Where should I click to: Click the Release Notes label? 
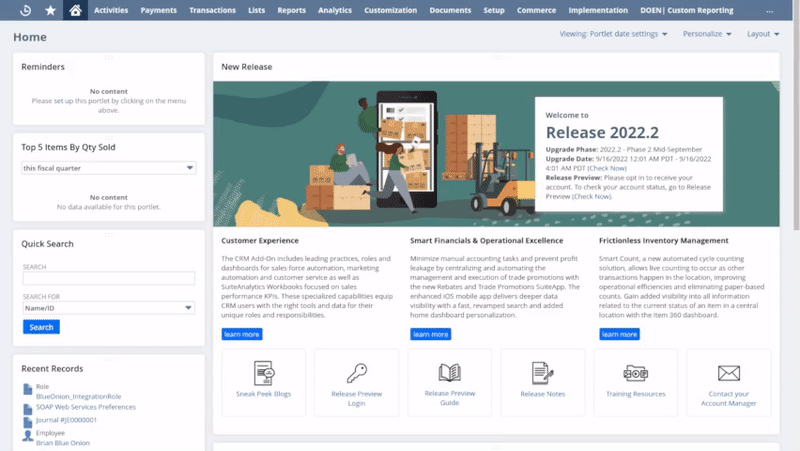pos(543,394)
